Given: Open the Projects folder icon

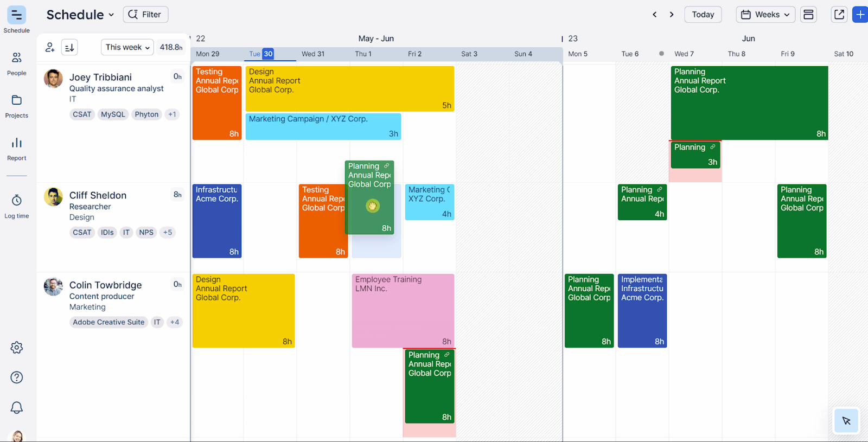Looking at the screenshot, I should click(17, 105).
